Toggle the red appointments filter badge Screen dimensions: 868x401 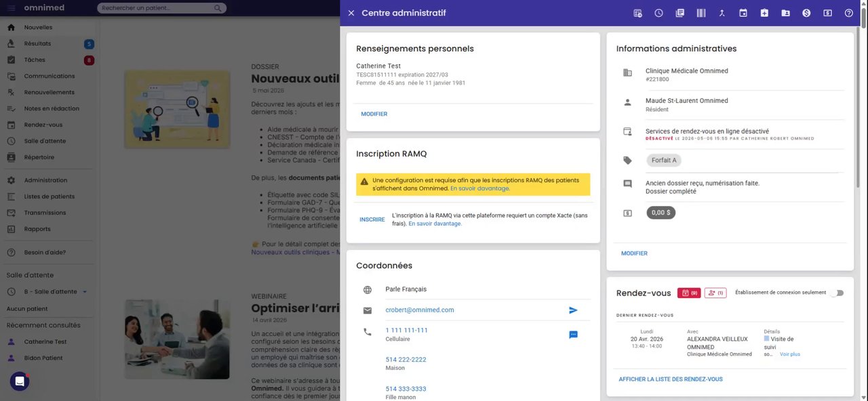[x=688, y=293]
